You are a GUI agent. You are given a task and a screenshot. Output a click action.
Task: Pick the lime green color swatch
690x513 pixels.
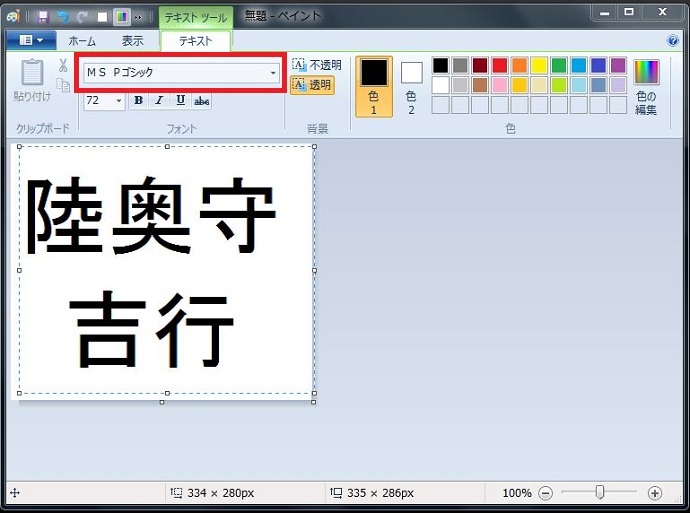[559, 85]
